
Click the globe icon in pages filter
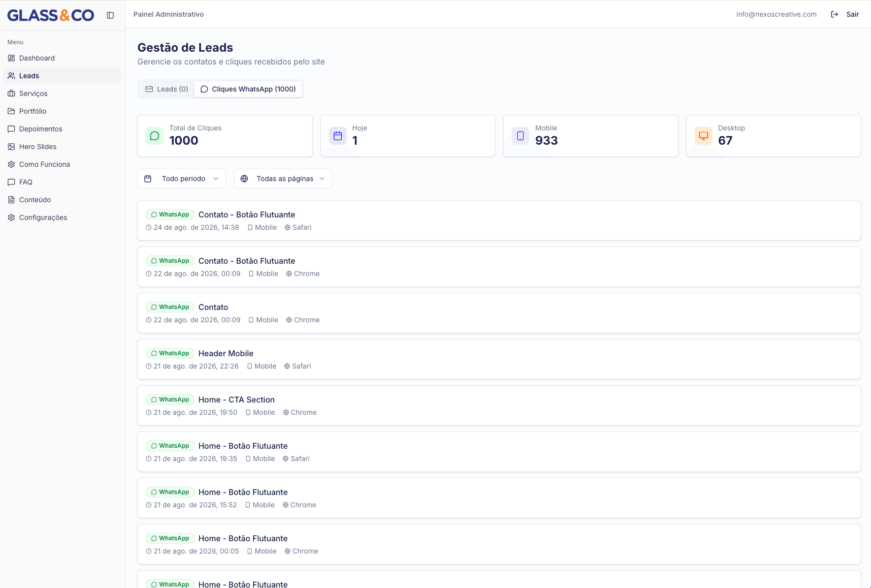[244, 179]
